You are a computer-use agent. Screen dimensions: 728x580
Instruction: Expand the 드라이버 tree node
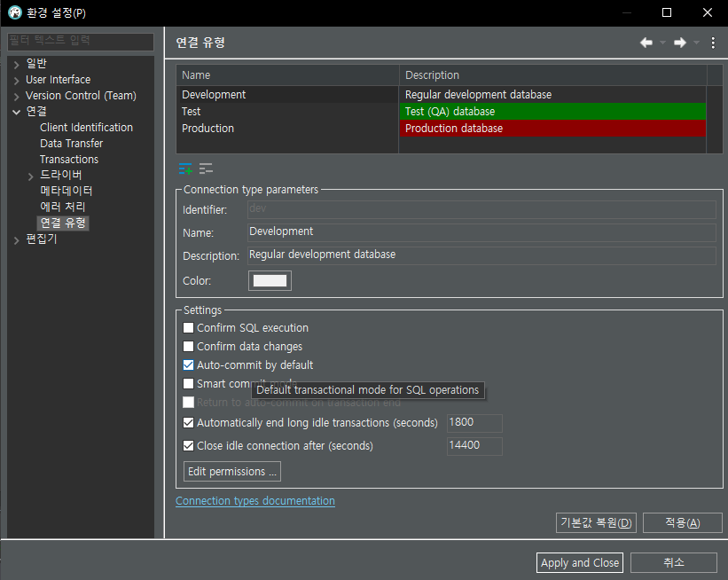click(x=31, y=176)
